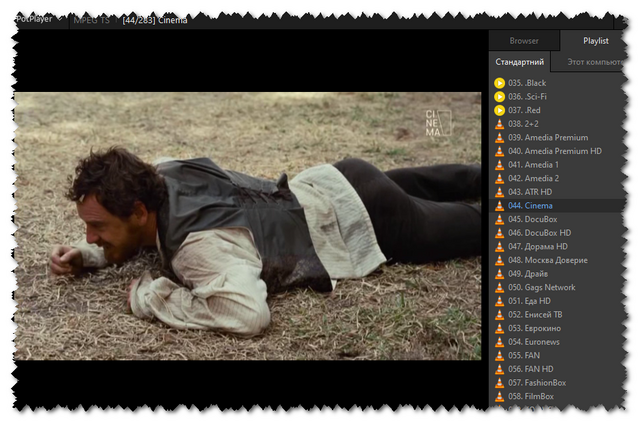640x423 pixels.
Task: Select channel 041. Amedia 1
Action: tap(533, 165)
